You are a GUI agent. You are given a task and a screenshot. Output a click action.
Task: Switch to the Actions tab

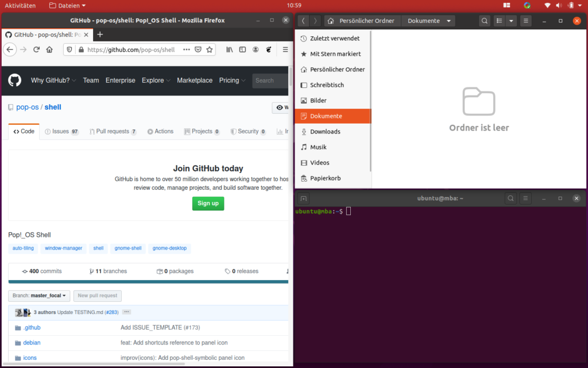(x=161, y=132)
